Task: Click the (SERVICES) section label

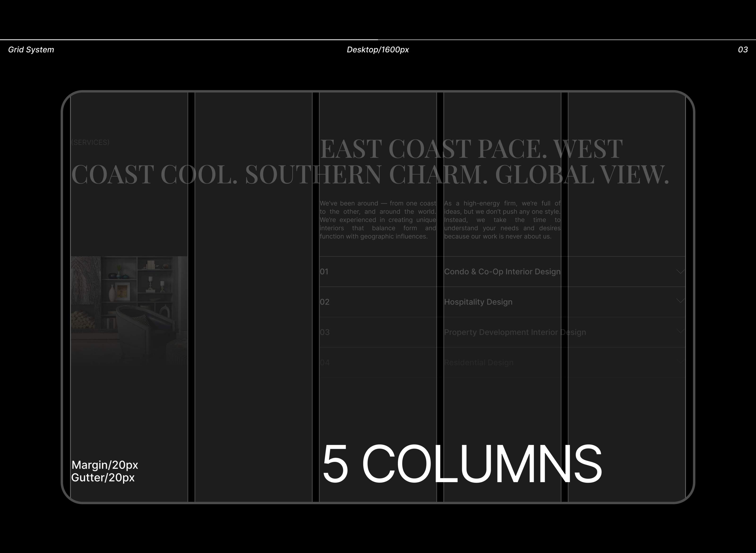Action: point(90,142)
